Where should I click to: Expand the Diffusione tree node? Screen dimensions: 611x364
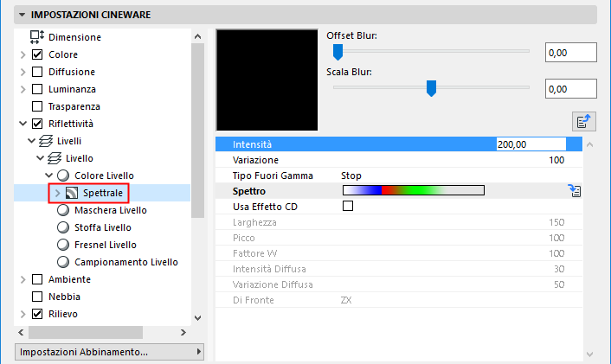pyautogui.click(x=23, y=72)
